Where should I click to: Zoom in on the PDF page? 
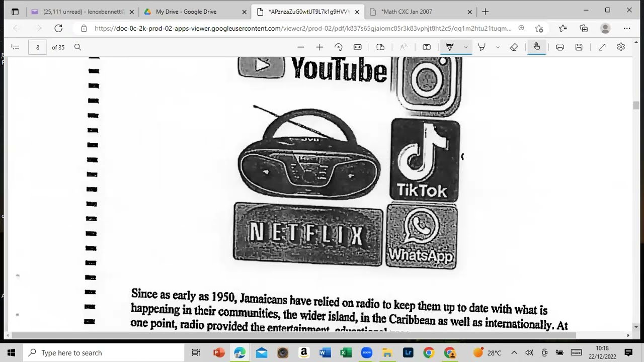pos(319,47)
